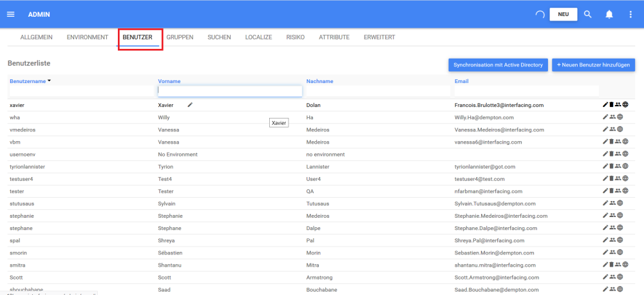Open groups icon for tyrionlannister
The image size is (644, 295).
618,166
